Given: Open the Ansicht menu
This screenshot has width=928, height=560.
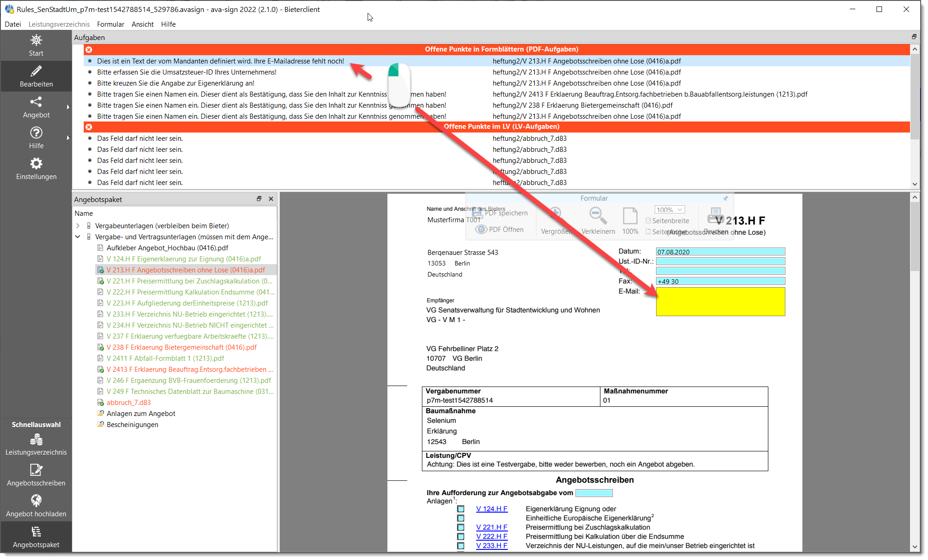Looking at the screenshot, I should coord(142,24).
